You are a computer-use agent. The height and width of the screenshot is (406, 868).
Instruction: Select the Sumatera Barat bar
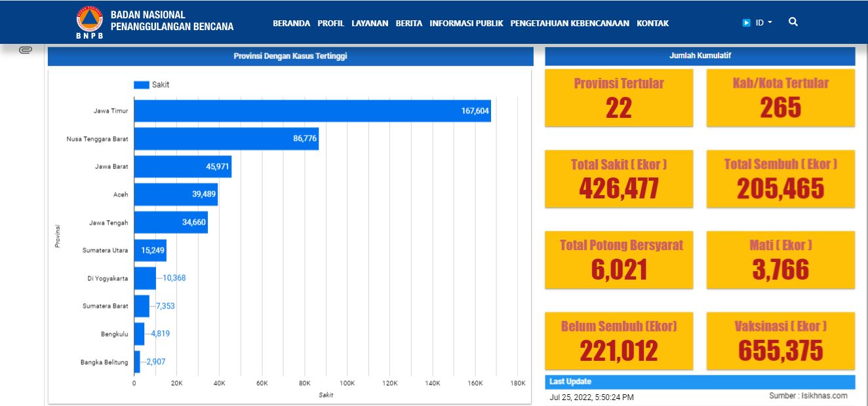pos(142,306)
